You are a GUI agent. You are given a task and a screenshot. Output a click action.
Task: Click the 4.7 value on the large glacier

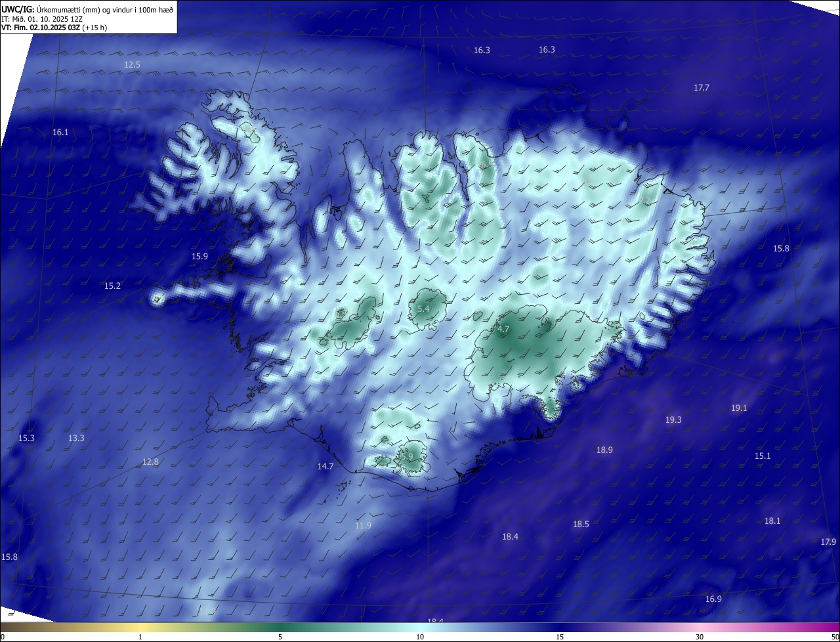pos(503,330)
